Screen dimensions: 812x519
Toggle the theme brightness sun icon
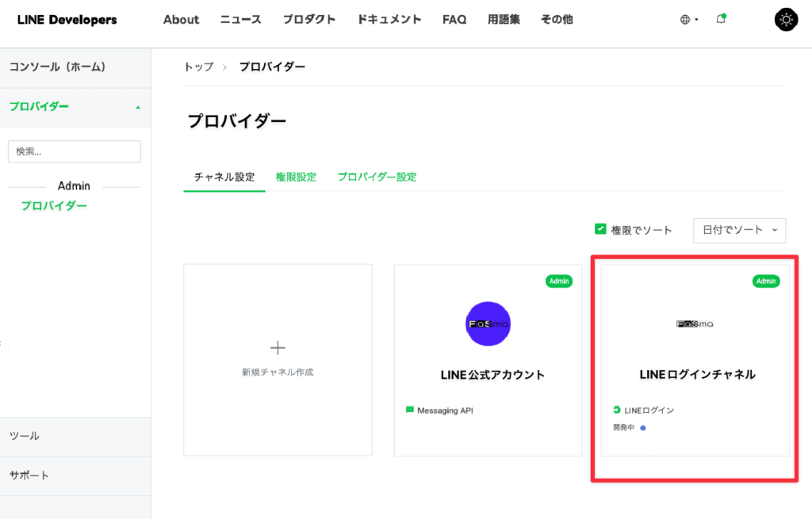[786, 20]
